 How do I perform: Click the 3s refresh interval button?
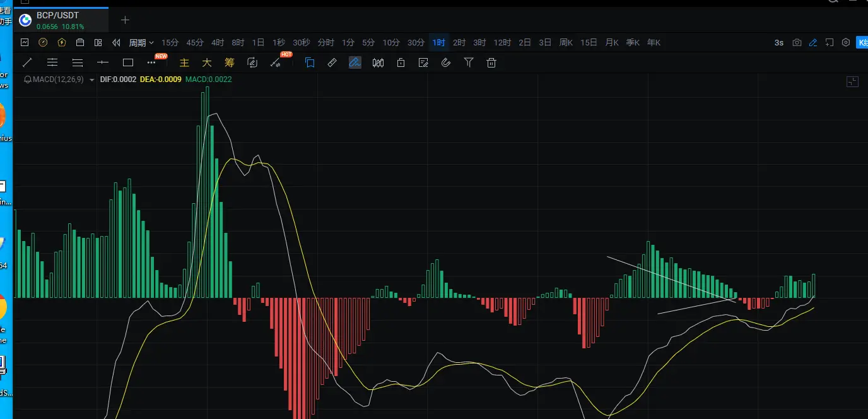coord(779,42)
